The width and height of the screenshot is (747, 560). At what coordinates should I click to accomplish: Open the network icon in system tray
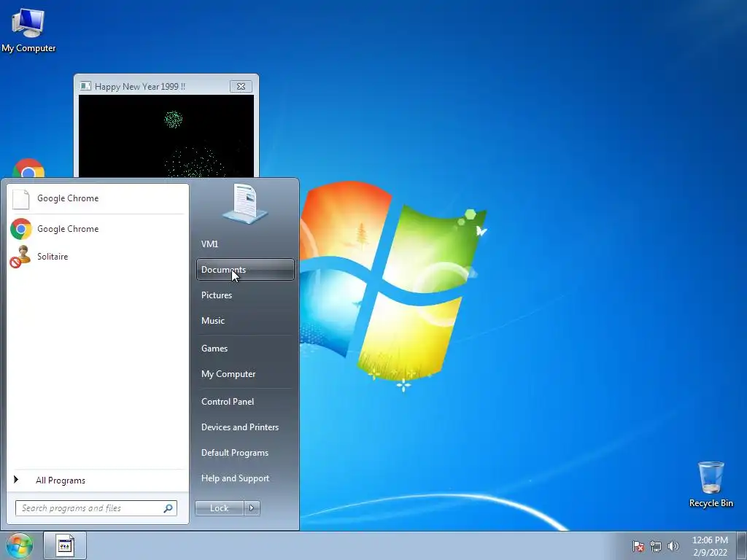(656, 546)
